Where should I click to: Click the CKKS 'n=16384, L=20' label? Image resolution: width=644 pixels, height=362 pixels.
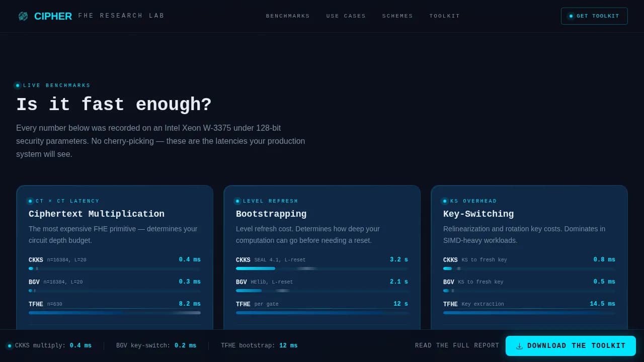tap(67, 260)
